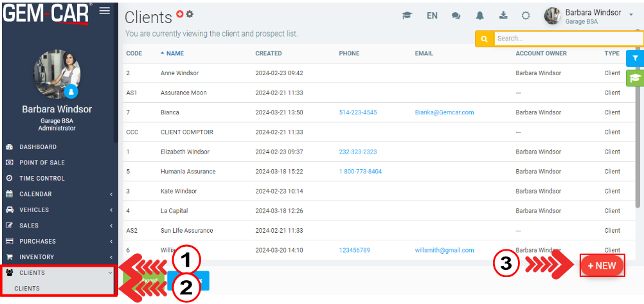Click into the Search field
The height and width of the screenshot is (304, 644).
pos(566,39)
